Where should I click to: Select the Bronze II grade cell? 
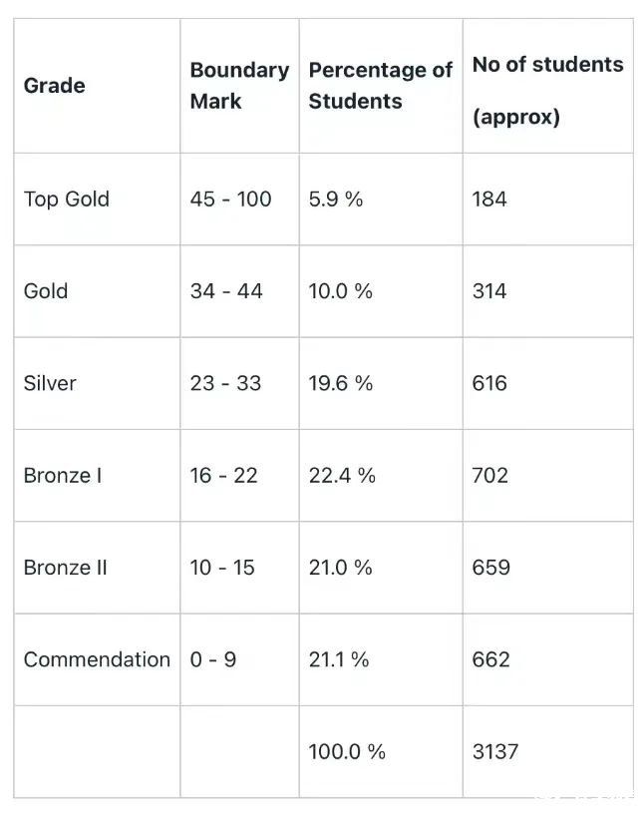tap(66, 568)
